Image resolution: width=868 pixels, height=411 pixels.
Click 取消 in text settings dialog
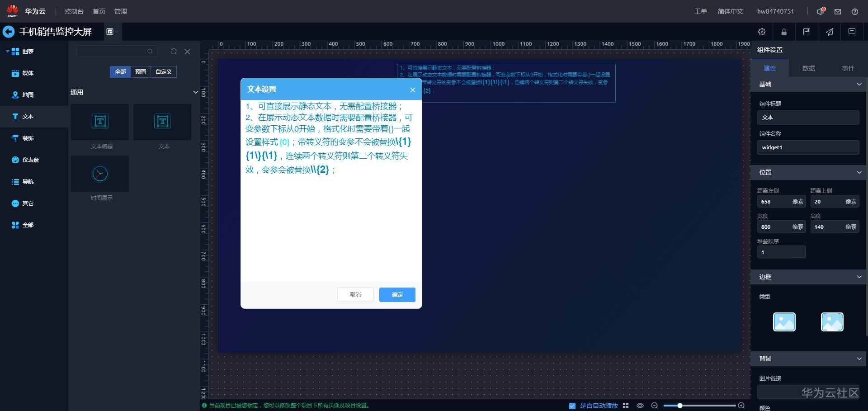pos(355,295)
